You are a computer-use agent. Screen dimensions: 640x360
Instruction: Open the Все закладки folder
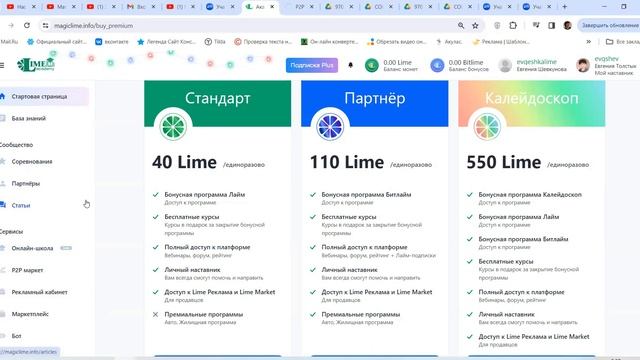point(623,42)
